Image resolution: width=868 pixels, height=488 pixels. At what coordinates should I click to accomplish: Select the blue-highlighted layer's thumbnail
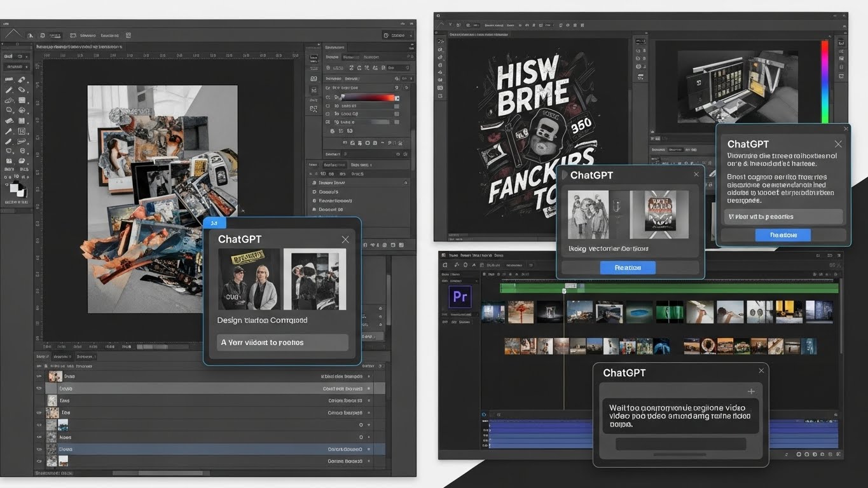pos(52,449)
